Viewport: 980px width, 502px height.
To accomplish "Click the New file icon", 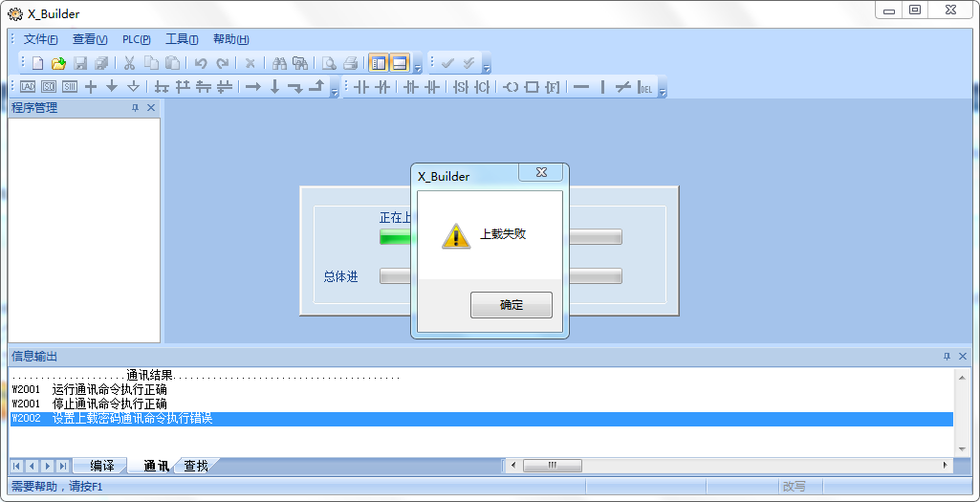I will point(38,63).
